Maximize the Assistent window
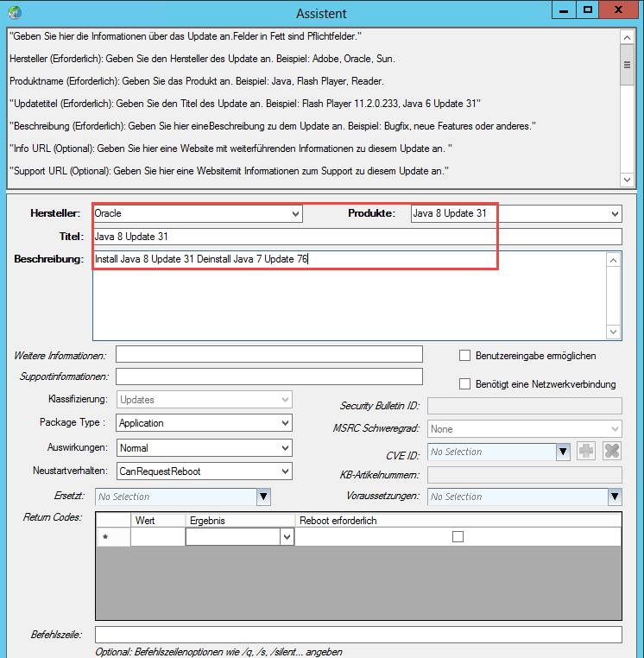 point(587,10)
